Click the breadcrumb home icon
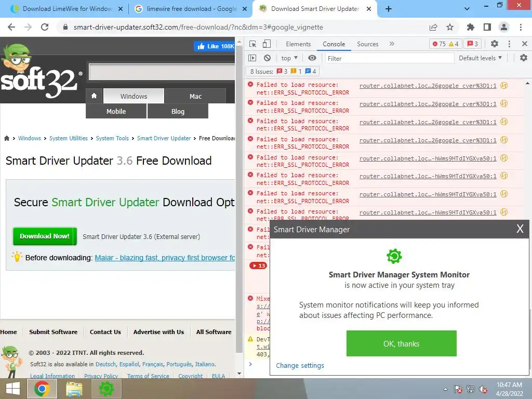 (6, 138)
